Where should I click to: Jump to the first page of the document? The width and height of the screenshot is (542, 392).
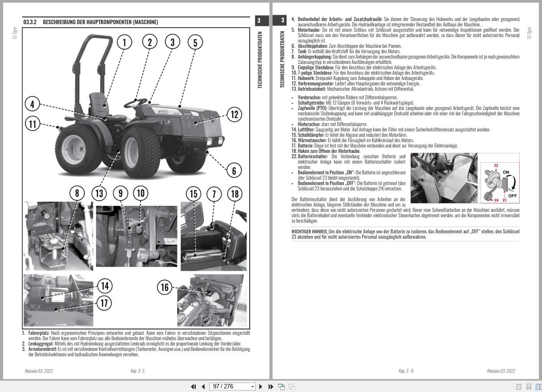pyautogui.click(x=193, y=387)
